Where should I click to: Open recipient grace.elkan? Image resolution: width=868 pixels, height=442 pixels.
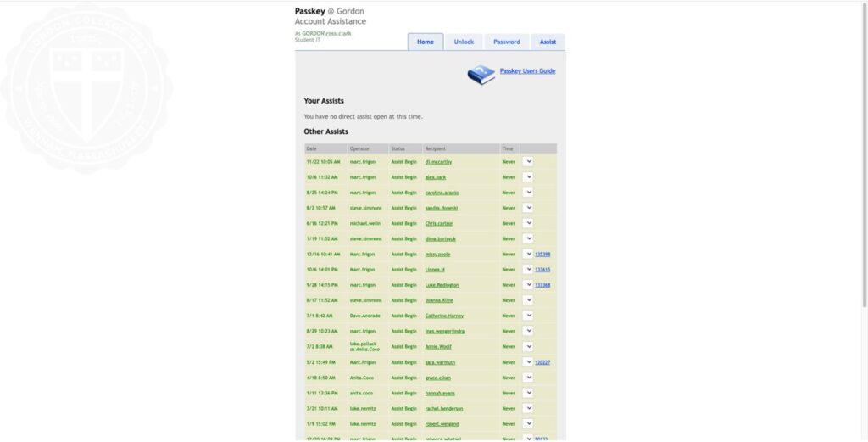point(438,378)
